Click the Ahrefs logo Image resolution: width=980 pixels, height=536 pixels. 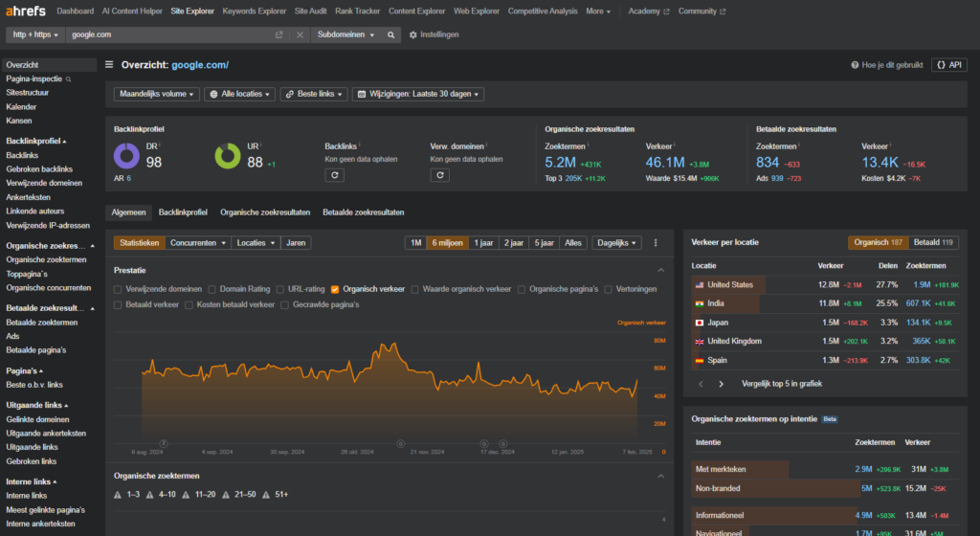point(25,11)
